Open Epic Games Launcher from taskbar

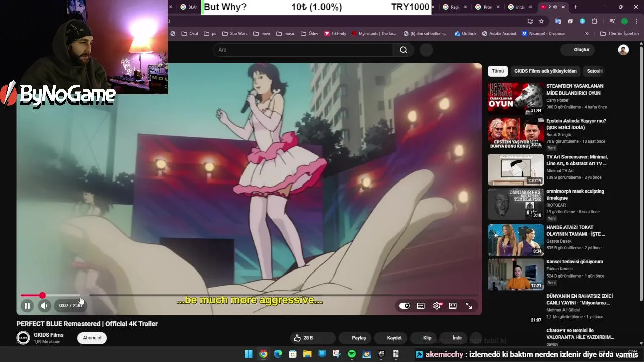point(381,354)
